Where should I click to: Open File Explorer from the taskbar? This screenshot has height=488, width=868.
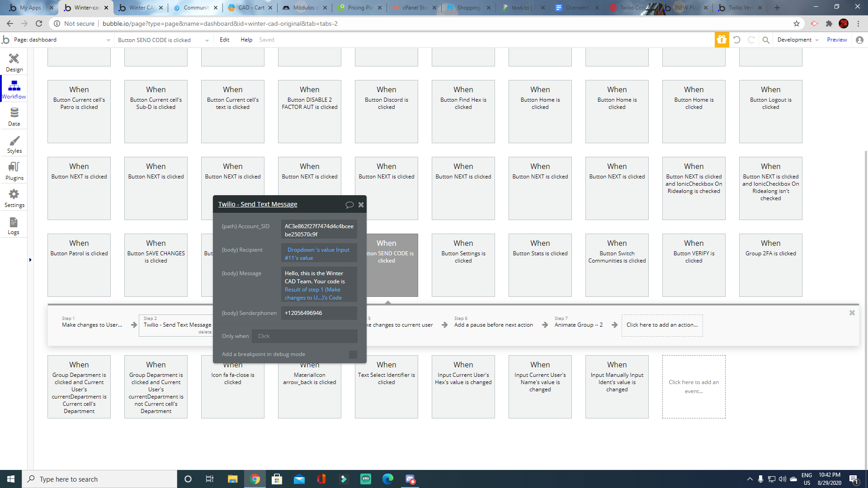coord(232,479)
